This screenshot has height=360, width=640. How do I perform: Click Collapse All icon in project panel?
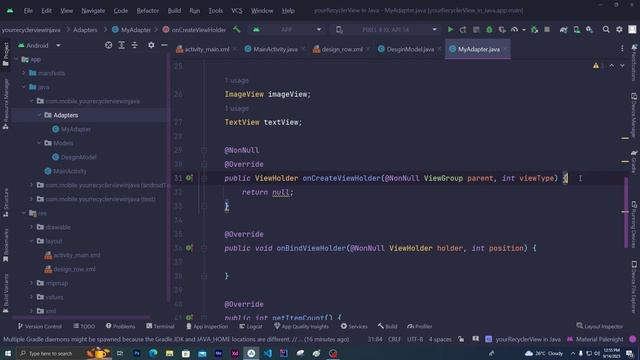coord(135,45)
